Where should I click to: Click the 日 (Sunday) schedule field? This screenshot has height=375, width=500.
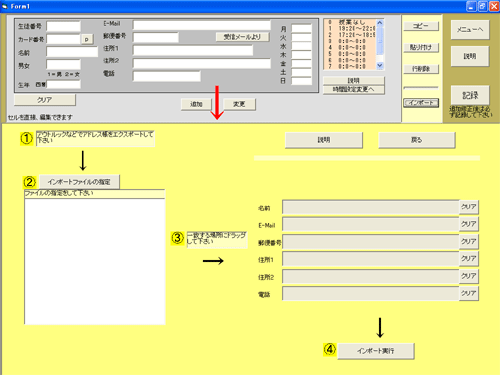pos(301,80)
